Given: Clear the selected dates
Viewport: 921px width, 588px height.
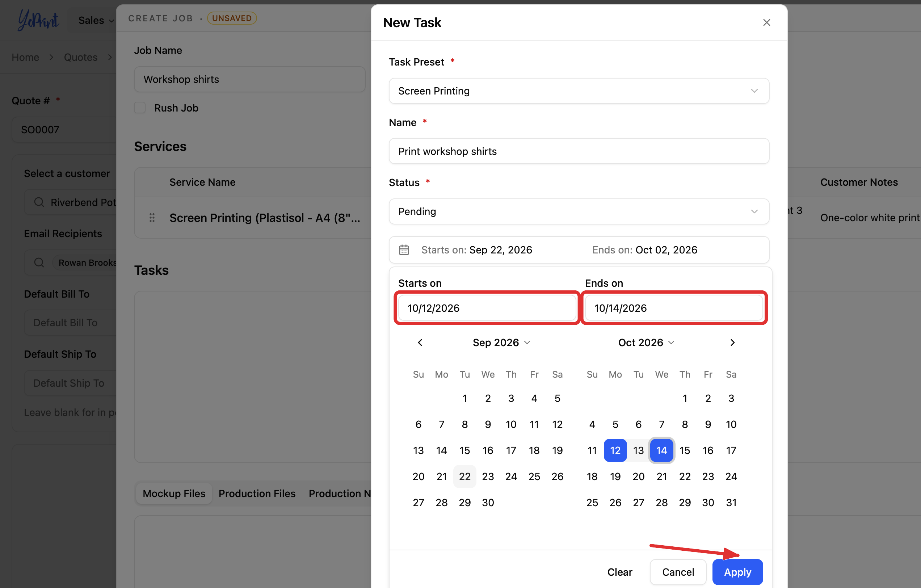Looking at the screenshot, I should [619, 572].
